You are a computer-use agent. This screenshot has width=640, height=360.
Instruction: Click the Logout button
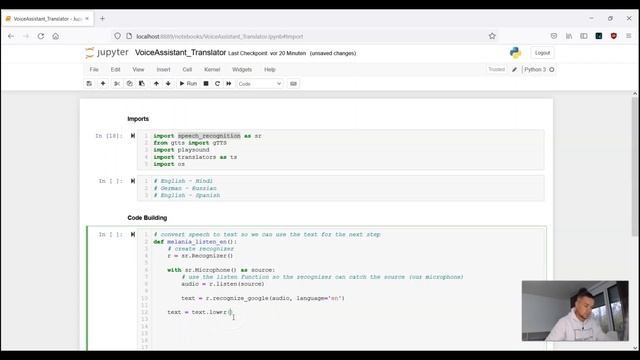pyautogui.click(x=542, y=53)
